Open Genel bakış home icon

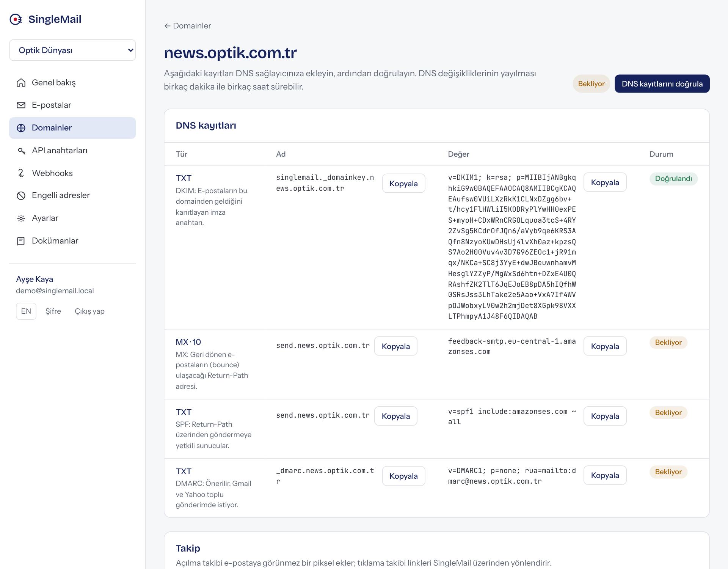[x=21, y=83]
